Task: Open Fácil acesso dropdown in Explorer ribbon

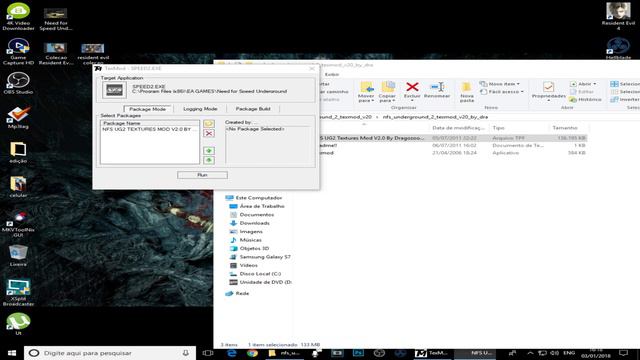Action: (502, 92)
